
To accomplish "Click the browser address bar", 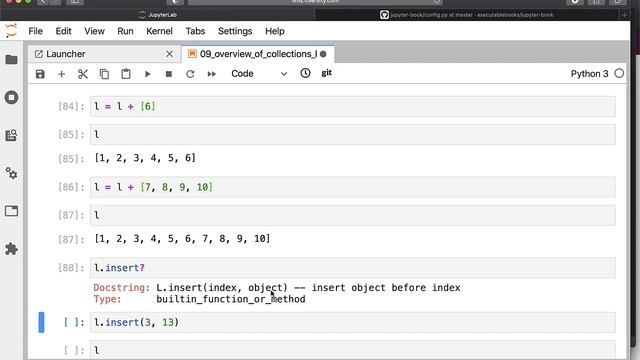I will (x=315, y=2).
